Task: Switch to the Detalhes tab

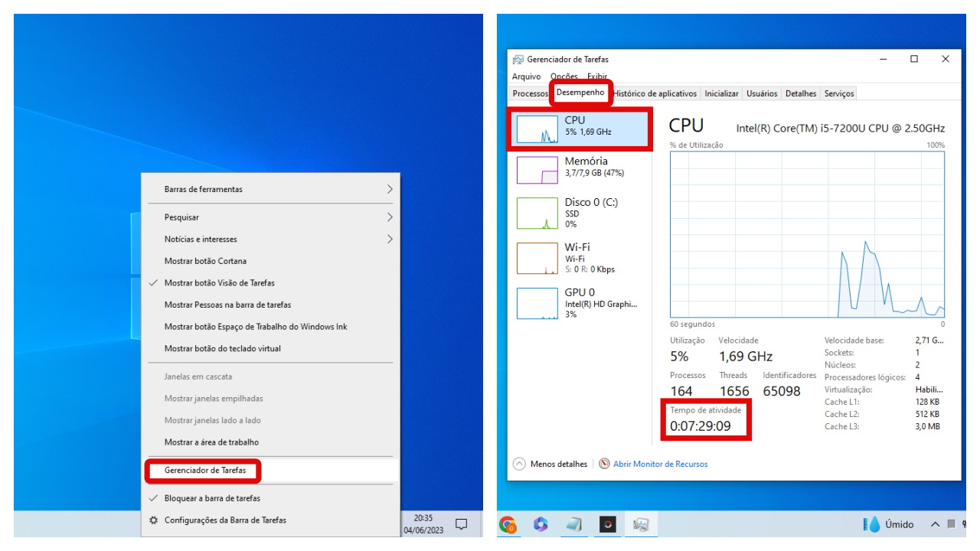Action: (801, 93)
